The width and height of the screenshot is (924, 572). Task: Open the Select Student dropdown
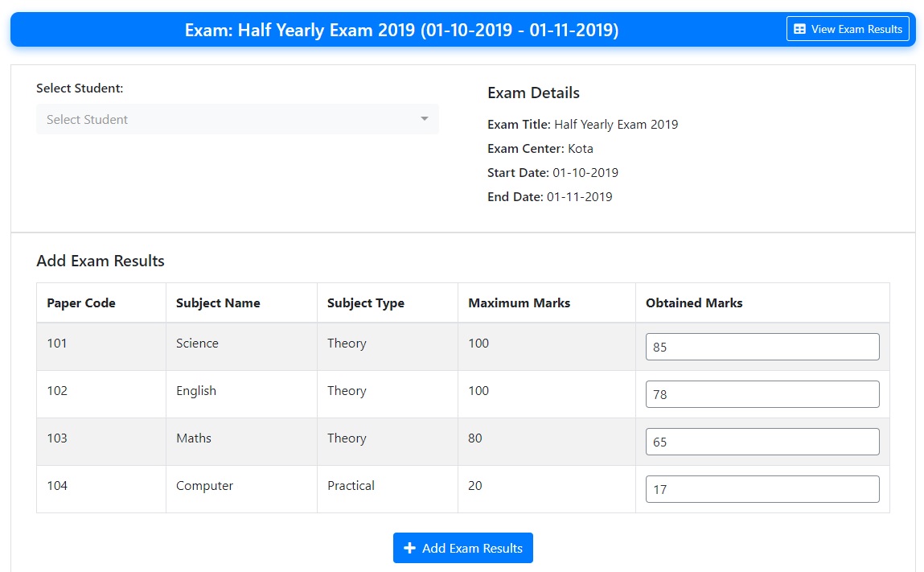click(x=237, y=119)
